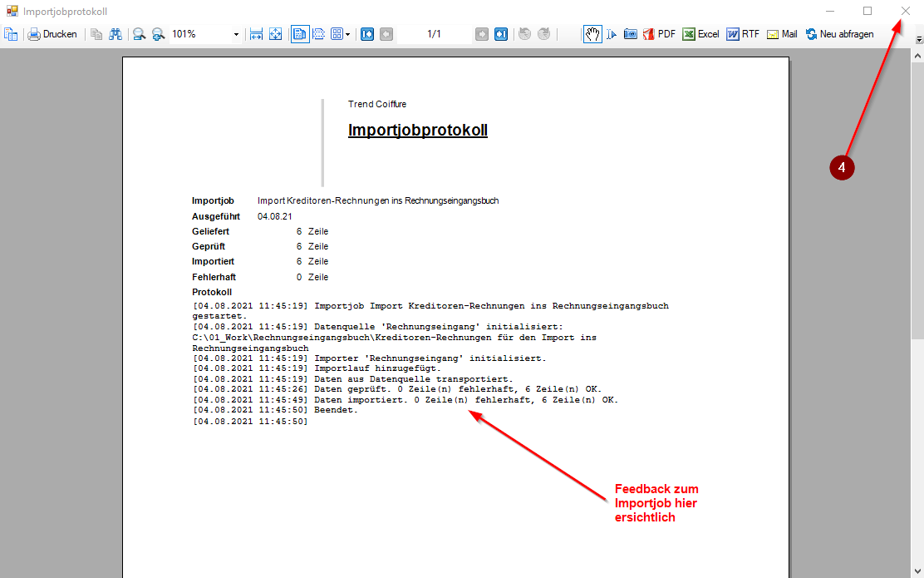Go to the previous page

point(386,34)
